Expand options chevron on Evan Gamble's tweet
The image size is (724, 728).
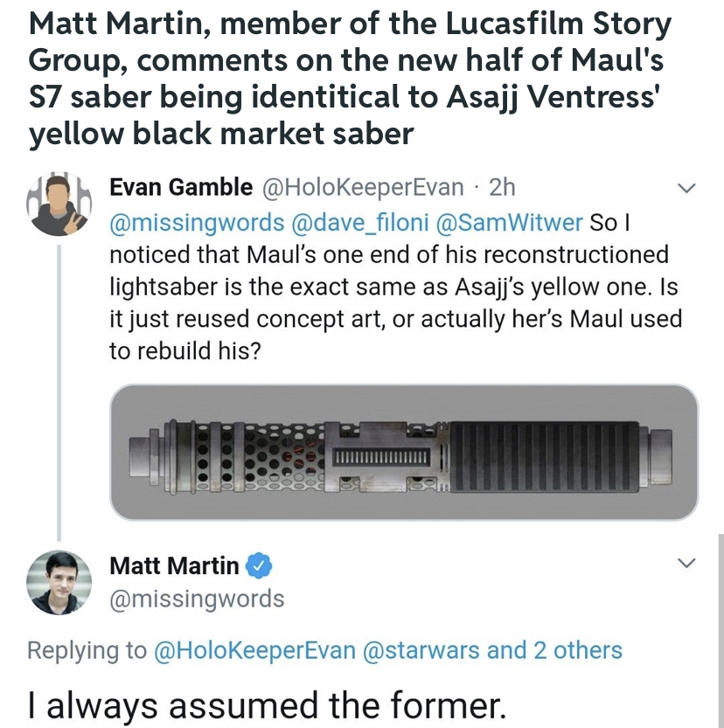tap(686, 188)
